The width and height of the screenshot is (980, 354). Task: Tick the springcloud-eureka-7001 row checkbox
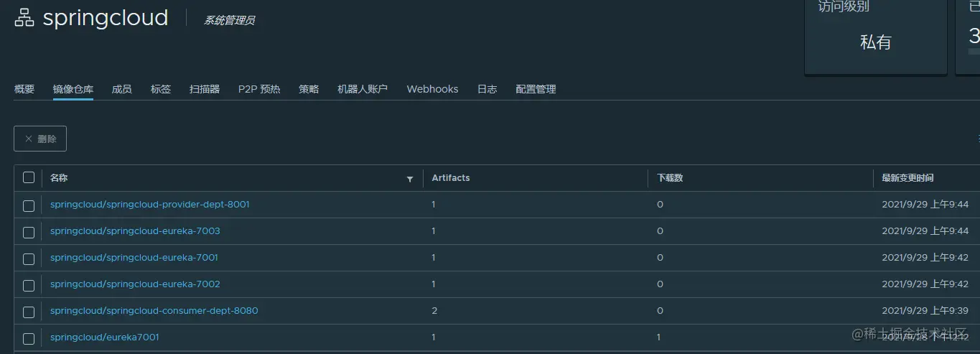(29, 258)
